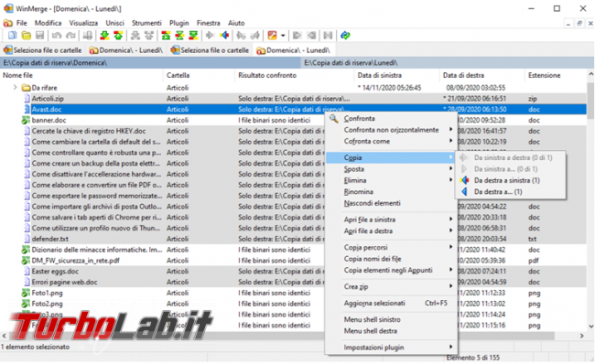Click the WinMerge application icon in title bar
Image resolution: width=595 pixels, height=364 pixels.
click(8, 8)
